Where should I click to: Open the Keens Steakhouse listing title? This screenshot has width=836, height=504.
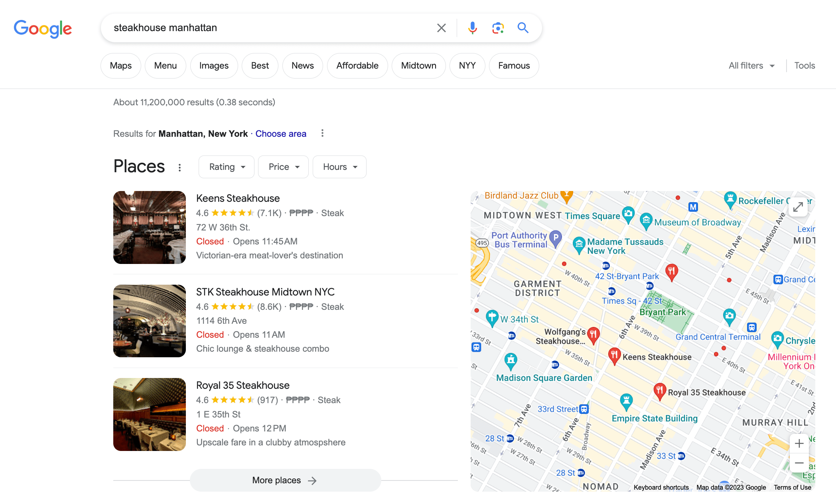pos(238,198)
